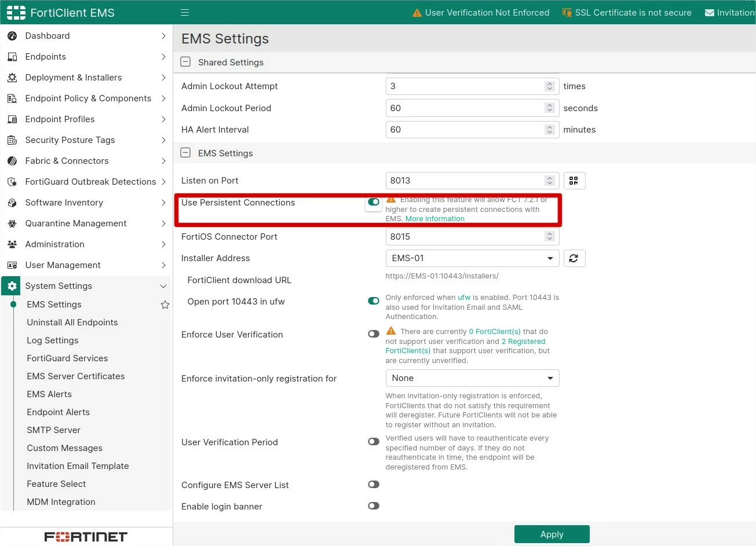The image size is (756, 546).
Task: Collapse the Shared Settings section
Action: click(185, 62)
